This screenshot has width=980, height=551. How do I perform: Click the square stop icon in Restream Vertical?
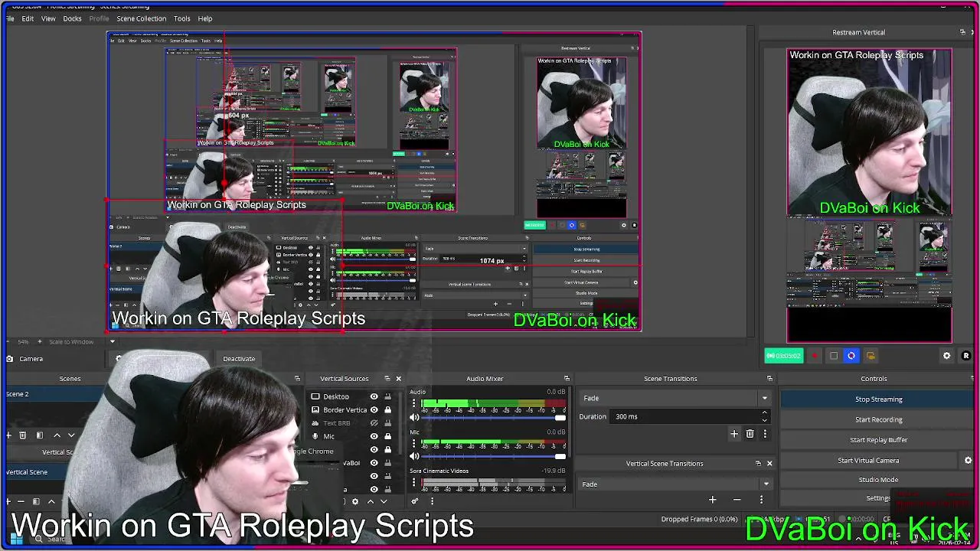coord(834,356)
